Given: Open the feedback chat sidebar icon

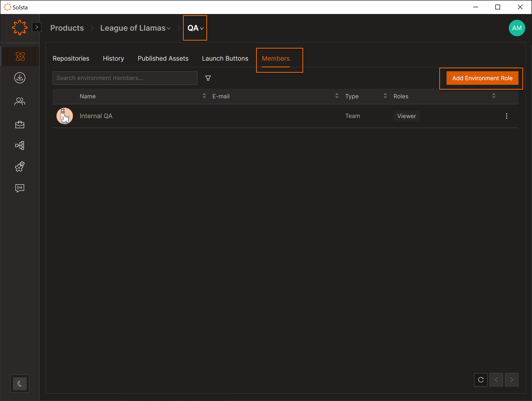Looking at the screenshot, I should coord(20,188).
